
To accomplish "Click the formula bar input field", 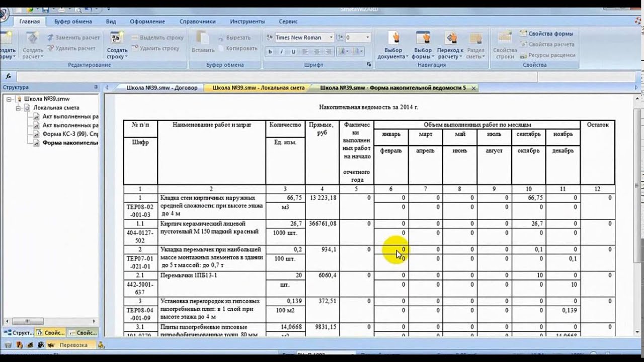I will 277,76.
